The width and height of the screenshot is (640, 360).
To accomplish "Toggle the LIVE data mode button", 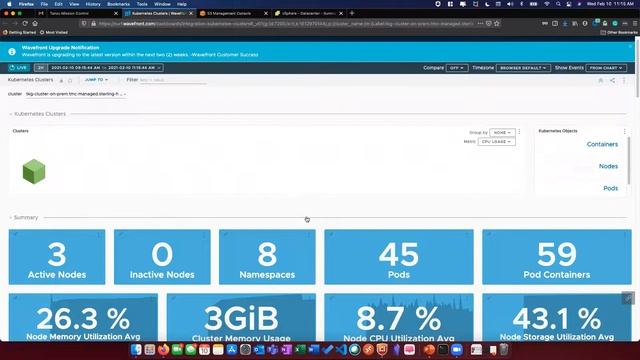I will pyautogui.click(x=19, y=68).
